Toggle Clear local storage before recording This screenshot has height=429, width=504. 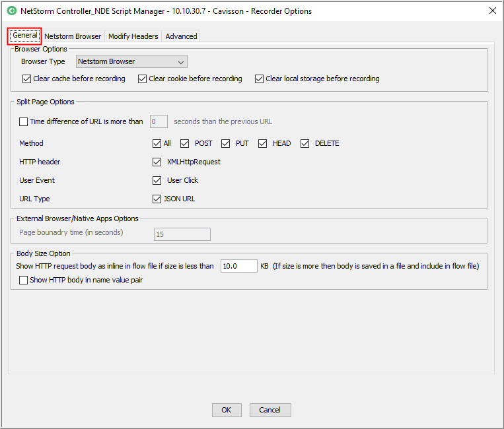259,79
